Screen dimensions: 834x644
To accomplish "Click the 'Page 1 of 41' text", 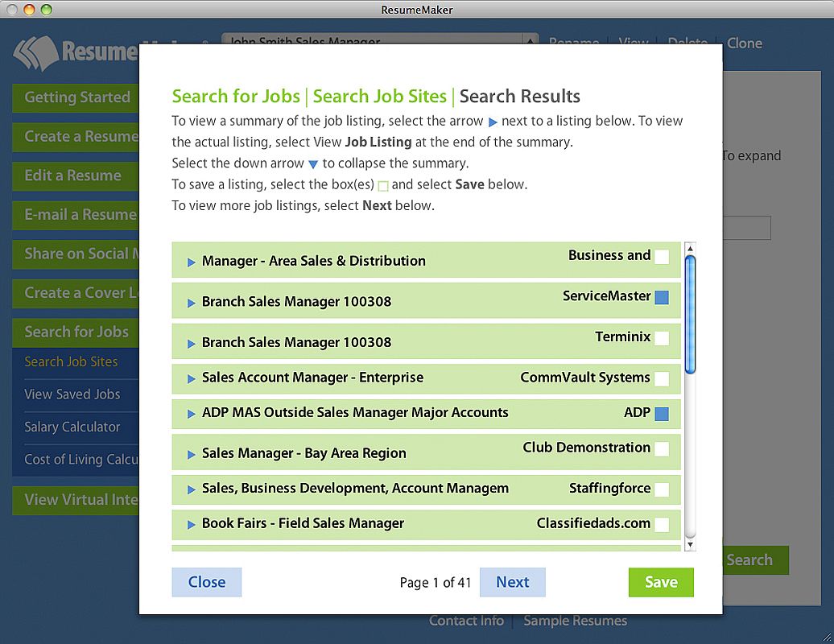I will [436, 583].
